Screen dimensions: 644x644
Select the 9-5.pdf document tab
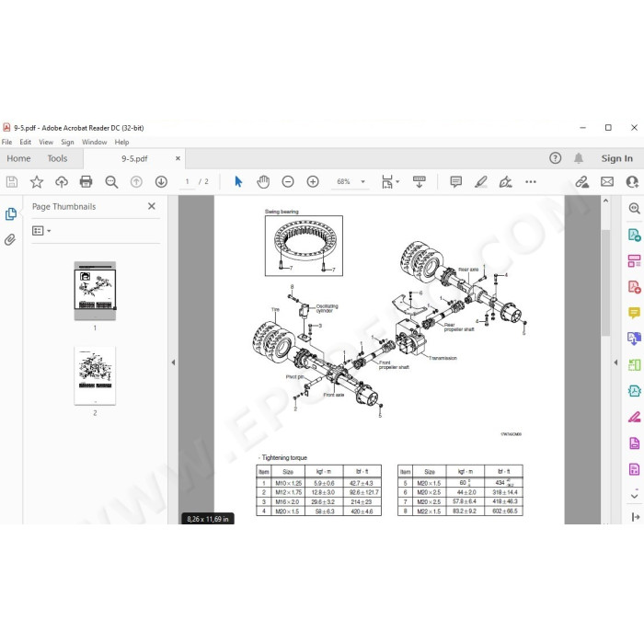[134, 159]
